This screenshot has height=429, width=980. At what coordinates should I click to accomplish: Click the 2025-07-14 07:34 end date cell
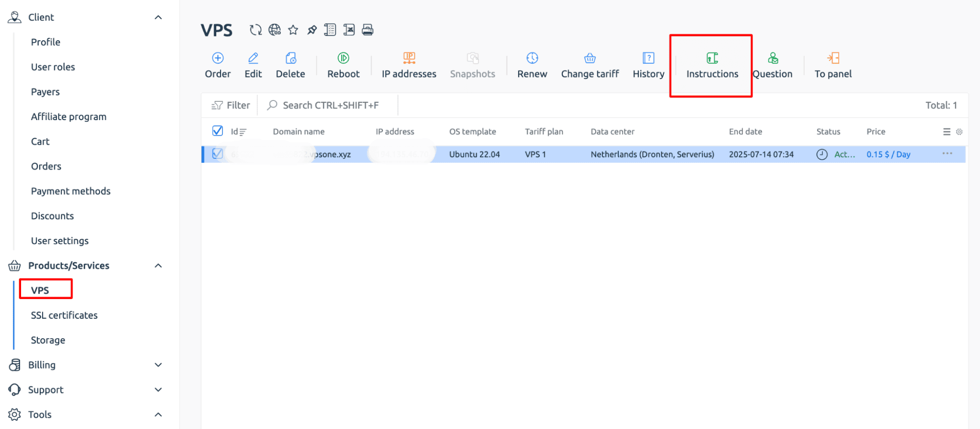(x=761, y=154)
